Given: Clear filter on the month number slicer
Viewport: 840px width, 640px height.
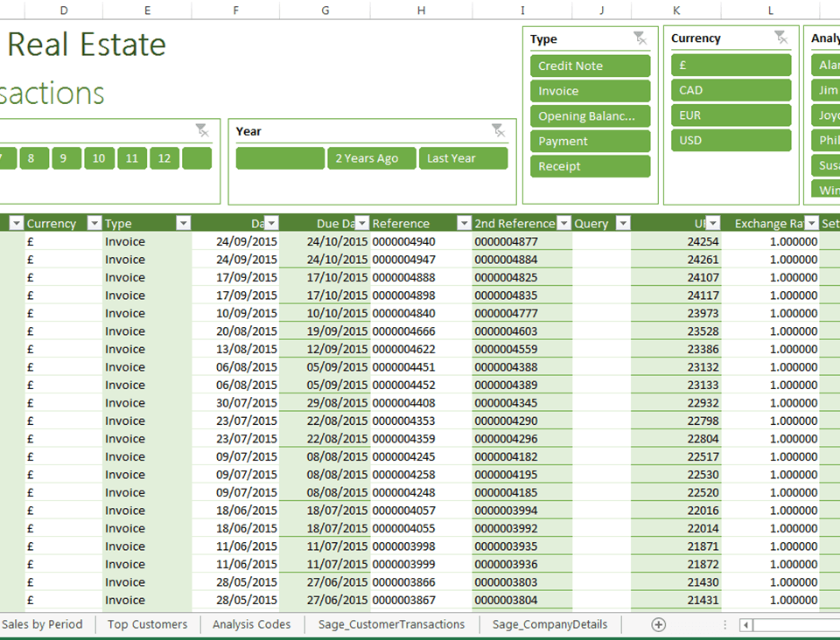Looking at the screenshot, I should (x=202, y=130).
